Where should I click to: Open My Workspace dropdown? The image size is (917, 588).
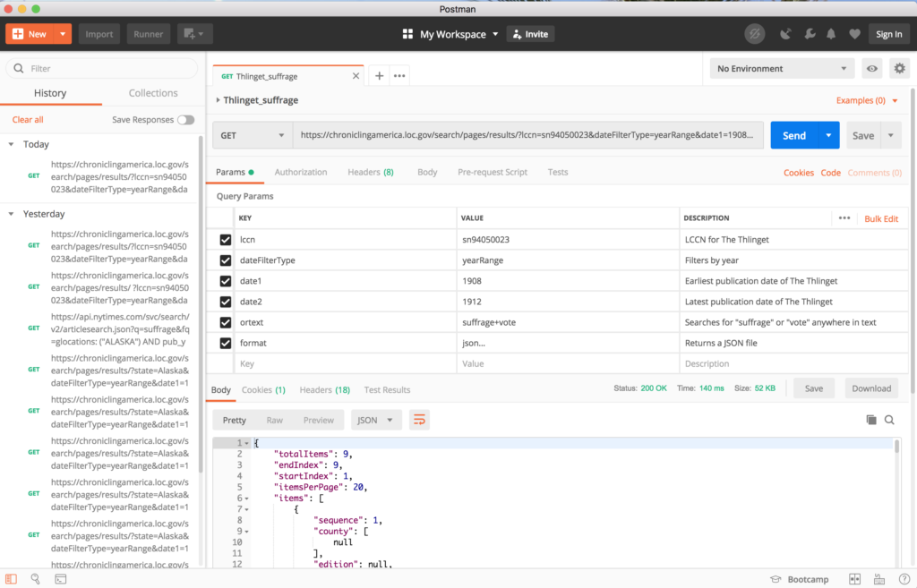pos(458,34)
